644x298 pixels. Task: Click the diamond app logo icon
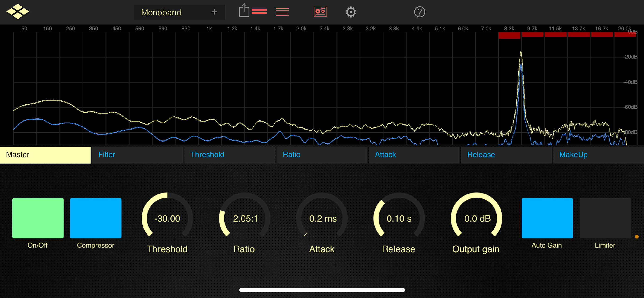17,12
